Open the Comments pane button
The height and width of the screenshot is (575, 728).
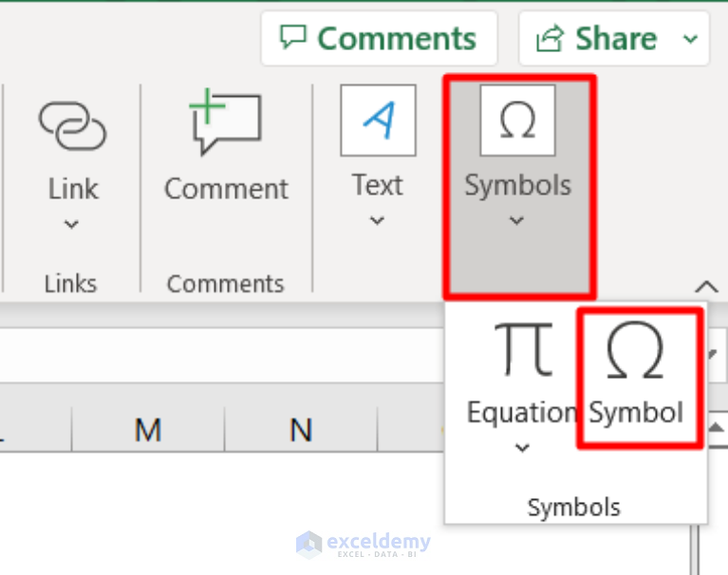(x=379, y=39)
